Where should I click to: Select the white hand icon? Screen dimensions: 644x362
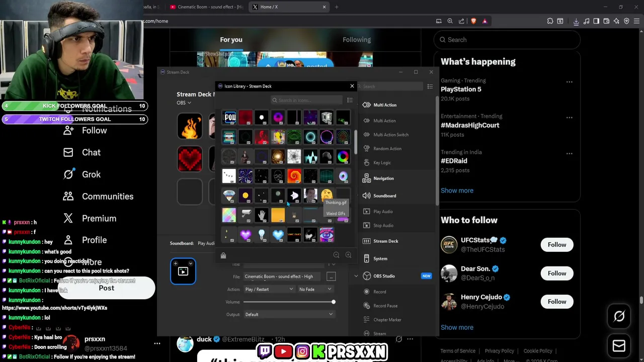[x=262, y=215]
